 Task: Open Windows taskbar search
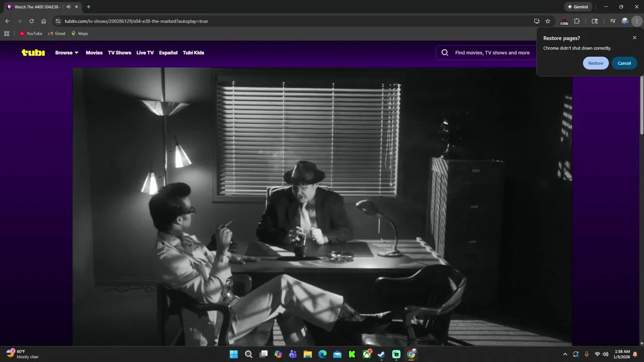[249, 354]
